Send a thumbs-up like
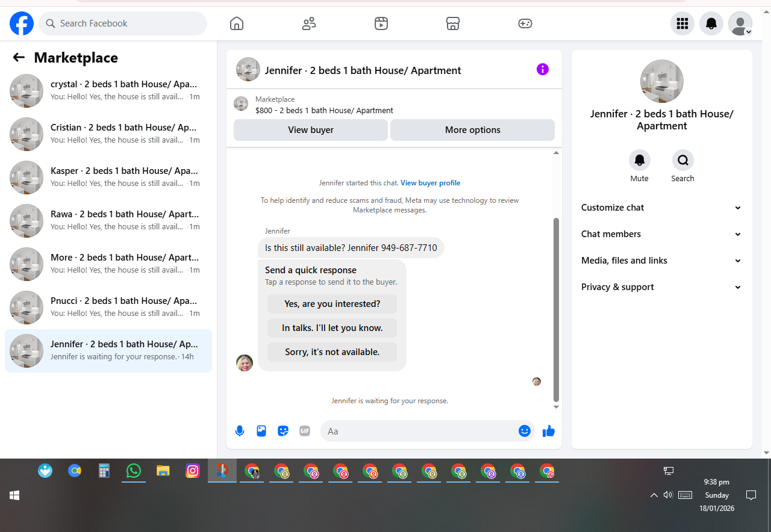771x532 pixels. click(548, 431)
